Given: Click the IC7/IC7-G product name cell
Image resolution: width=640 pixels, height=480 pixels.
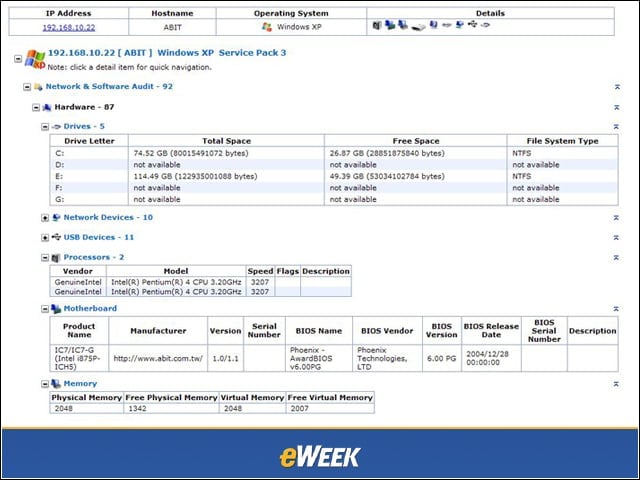Looking at the screenshot, I should (79, 358).
